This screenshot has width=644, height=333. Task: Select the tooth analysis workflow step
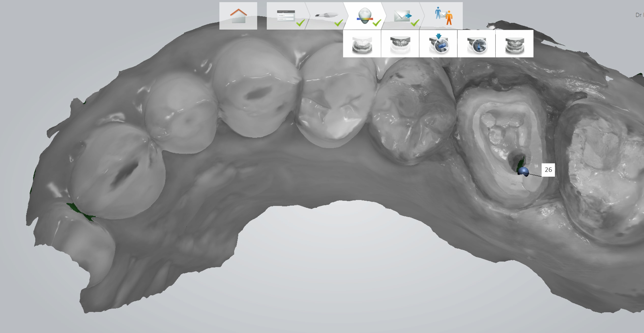tap(364, 16)
